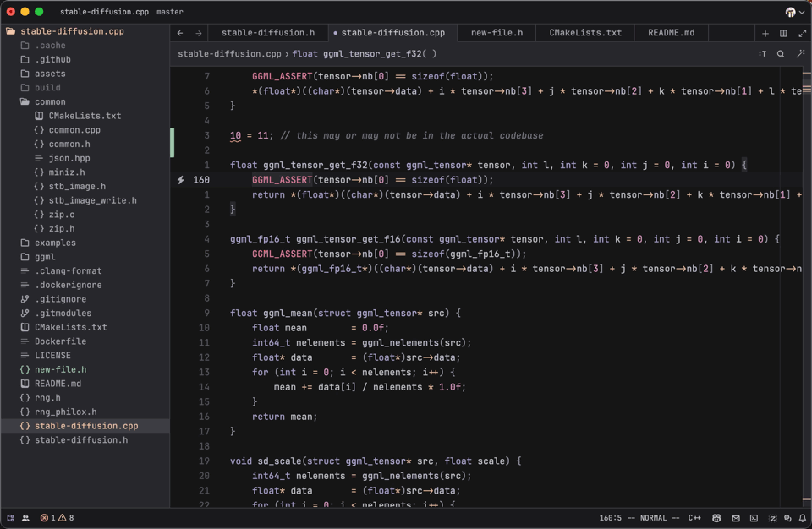Viewport: 812px width, 529px height.
Task: Select stable-diffusion.cpp in the project tree
Action: tap(85, 426)
